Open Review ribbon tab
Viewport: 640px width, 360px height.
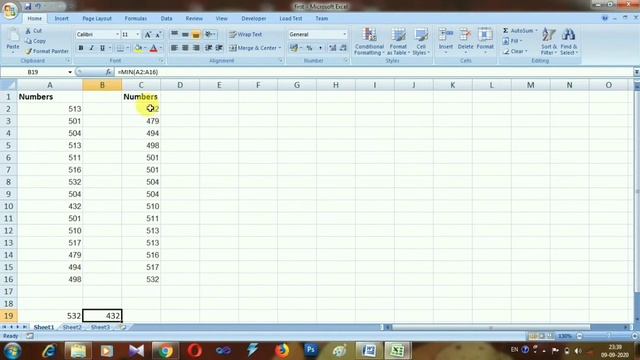(x=194, y=18)
